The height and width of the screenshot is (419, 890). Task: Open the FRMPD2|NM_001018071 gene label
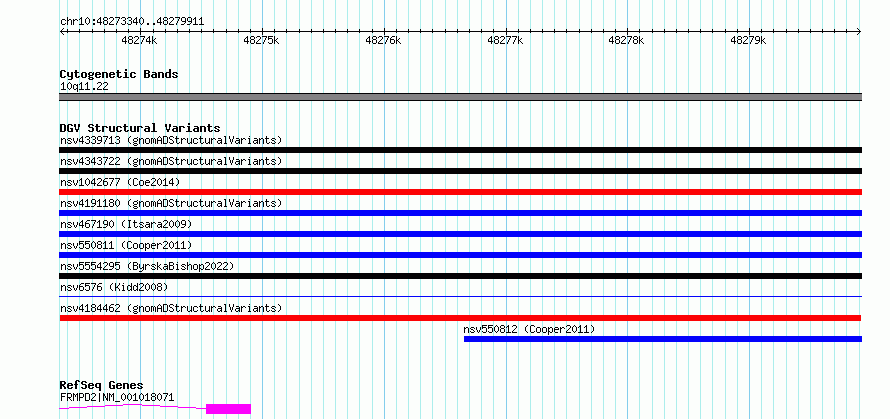pos(117,397)
